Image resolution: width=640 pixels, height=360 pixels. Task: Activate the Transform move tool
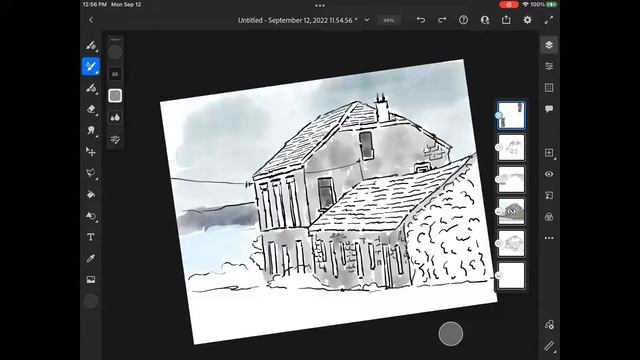[91, 152]
